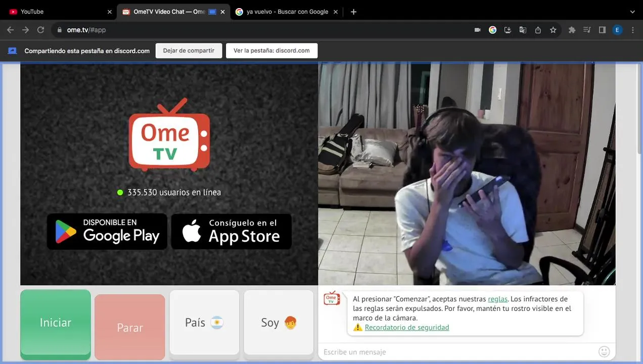Screen dimensions: 643x364
Task: Click the 'Escribe un mensaje' input field
Action: (457, 352)
